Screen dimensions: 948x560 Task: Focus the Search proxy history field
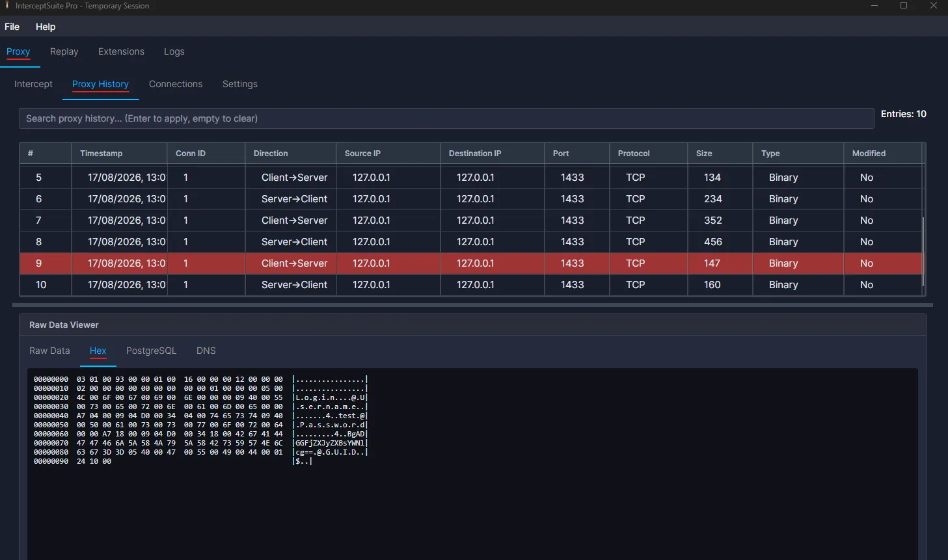point(446,118)
